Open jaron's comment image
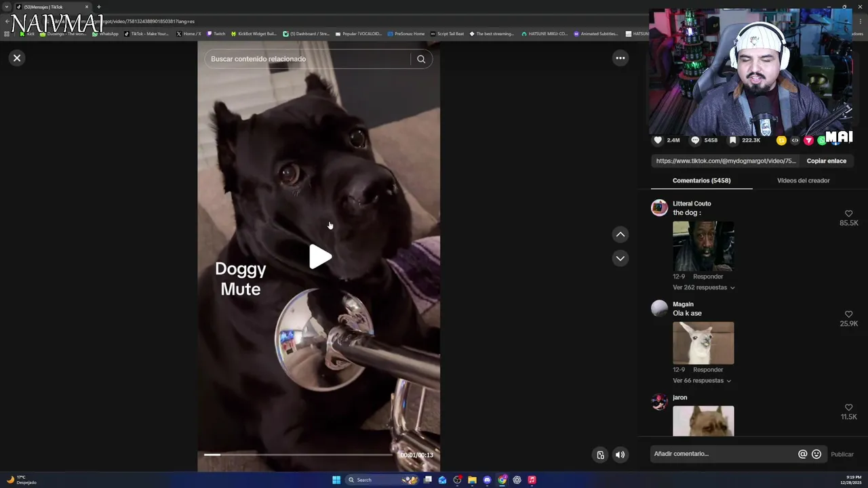The image size is (868, 488). click(703, 421)
